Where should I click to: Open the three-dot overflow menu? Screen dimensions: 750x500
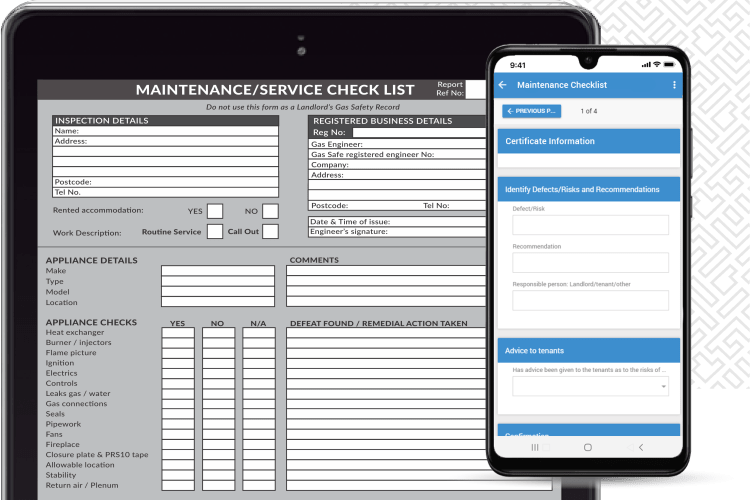pos(674,85)
